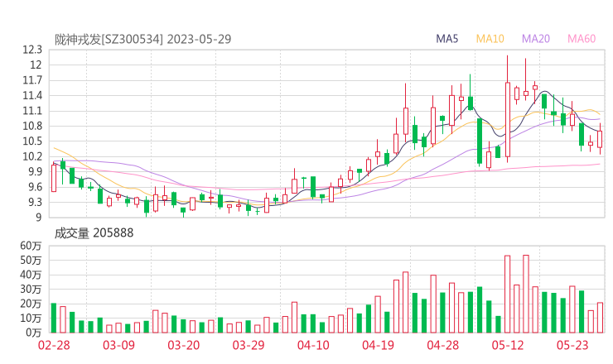Click the MA10 legend label
613x364 pixels.
point(490,39)
